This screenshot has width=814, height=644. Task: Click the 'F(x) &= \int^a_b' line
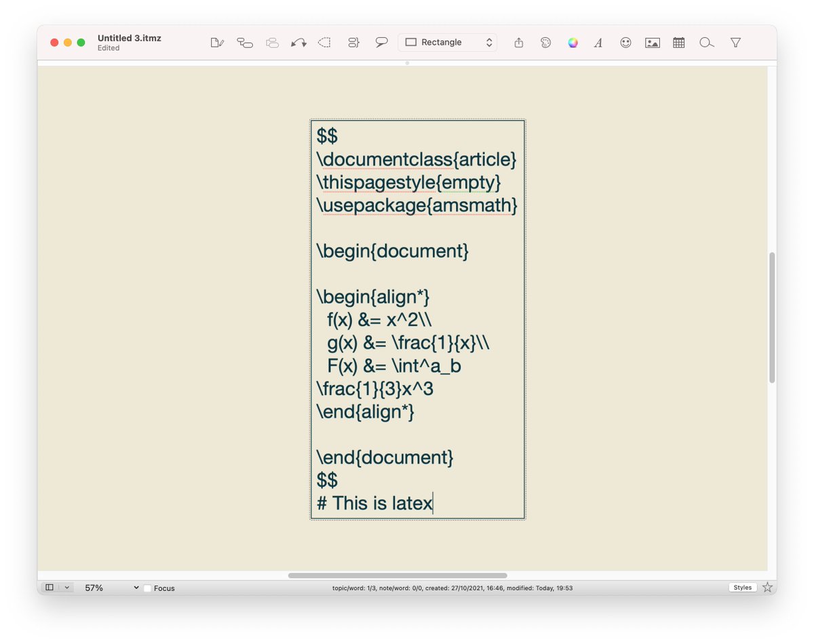(394, 366)
